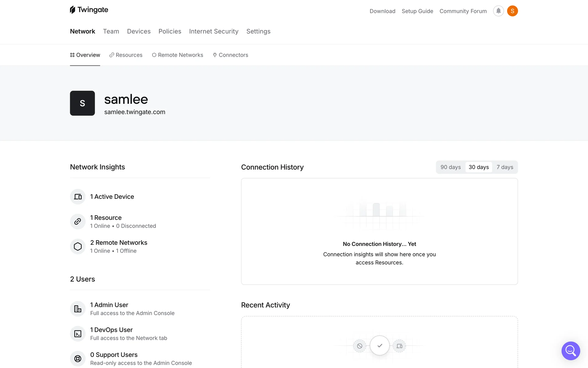Open the Team menu tab
588x368 pixels.
(111, 31)
